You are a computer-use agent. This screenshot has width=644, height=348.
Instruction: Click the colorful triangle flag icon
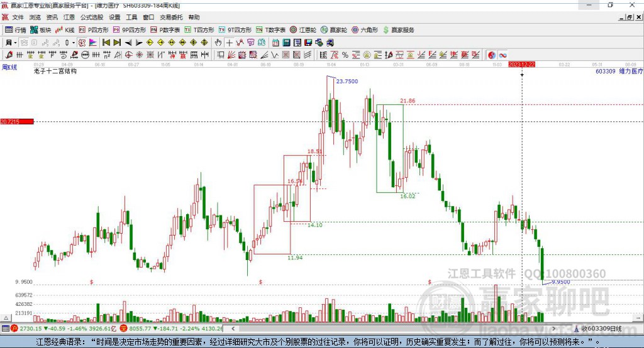93,43
